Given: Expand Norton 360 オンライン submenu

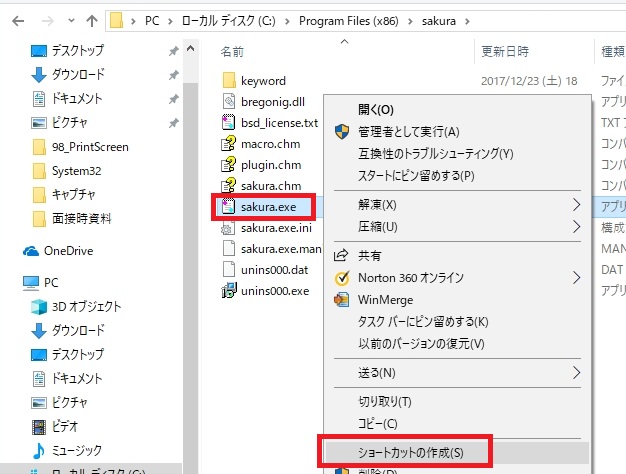Looking at the screenshot, I should (x=457, y=278).
